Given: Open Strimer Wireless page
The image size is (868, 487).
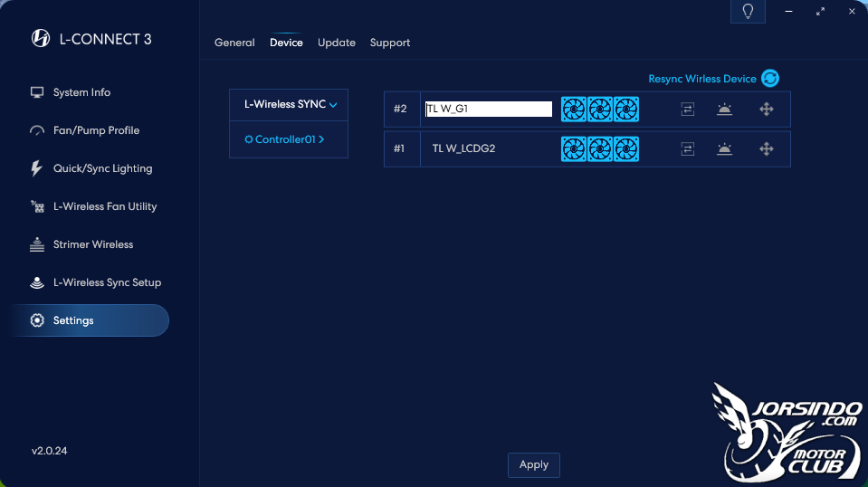Looking at the screenshot, I should point(93,244).
